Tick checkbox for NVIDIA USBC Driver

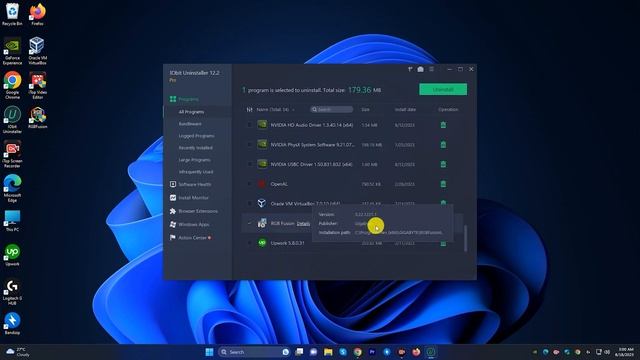[x=249, y=164]
